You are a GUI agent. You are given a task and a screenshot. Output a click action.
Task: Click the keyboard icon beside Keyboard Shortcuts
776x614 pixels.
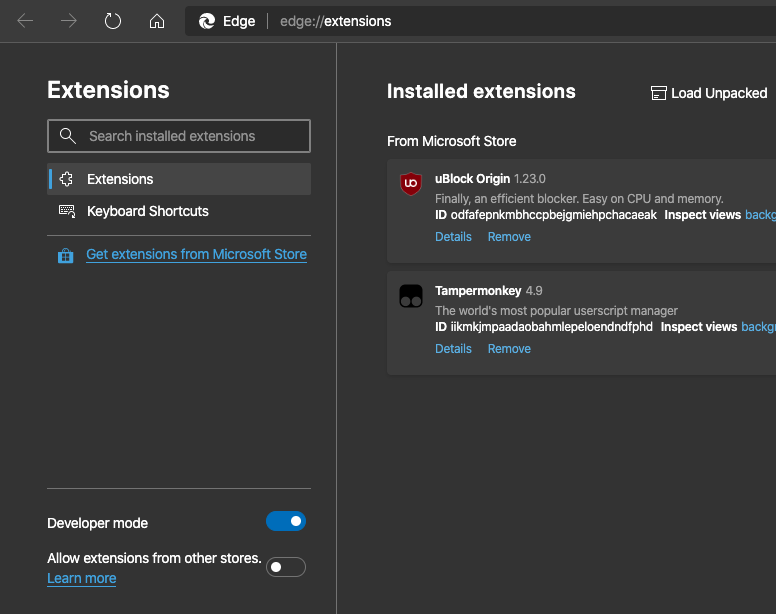tap(67, 211)
